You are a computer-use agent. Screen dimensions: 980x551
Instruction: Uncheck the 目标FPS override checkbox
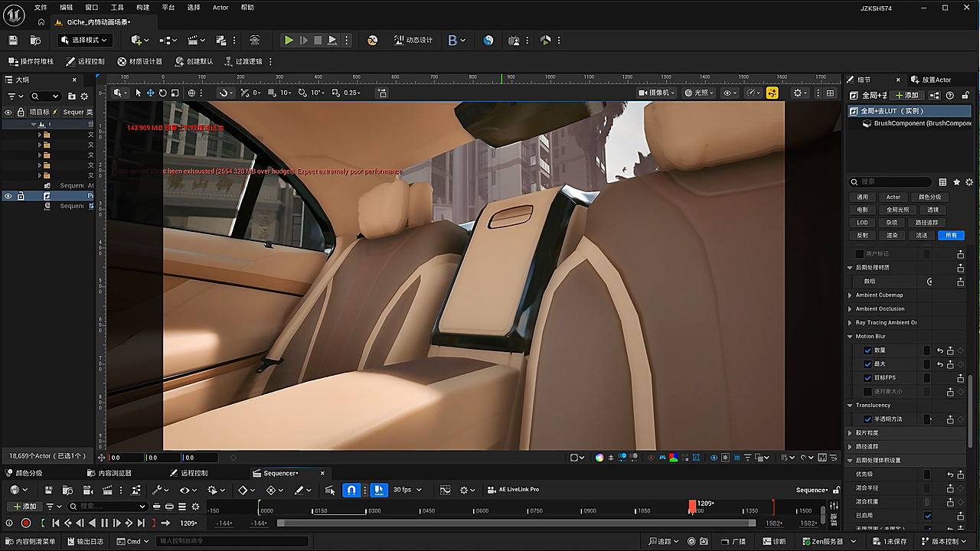[x=867, y=378]
